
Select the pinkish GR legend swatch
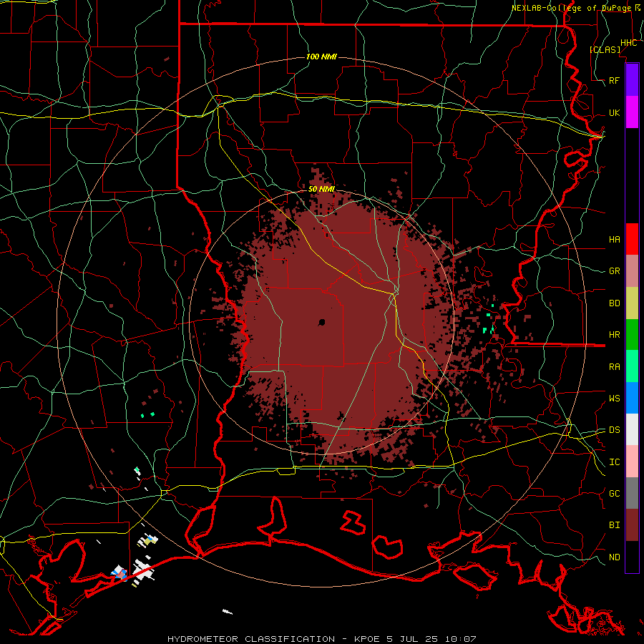pyautogui.click(x=632, y=271)
